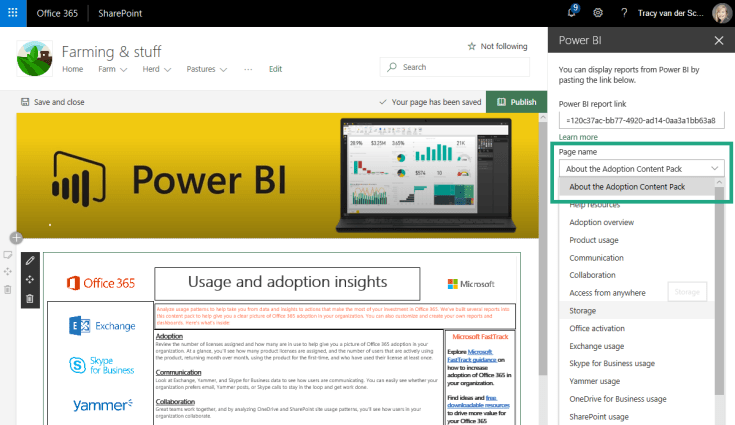This screenshot has height=425, width=735.
Task: Click the move web part icon
Action: click(29, 281)
